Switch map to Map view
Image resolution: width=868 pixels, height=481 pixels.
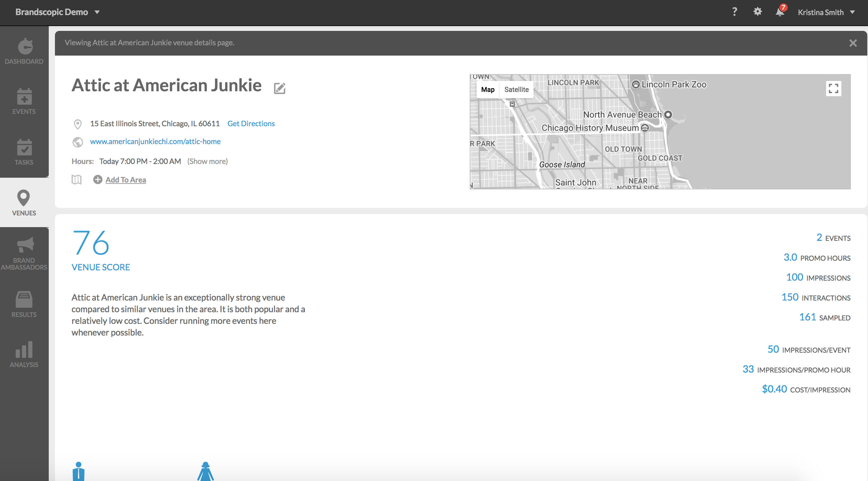coord(488,90)
